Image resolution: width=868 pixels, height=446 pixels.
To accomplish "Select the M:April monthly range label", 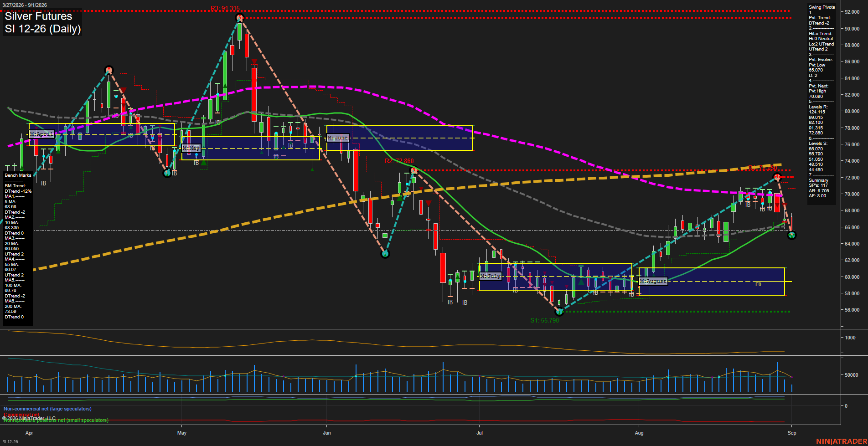I will pos(41,134).
